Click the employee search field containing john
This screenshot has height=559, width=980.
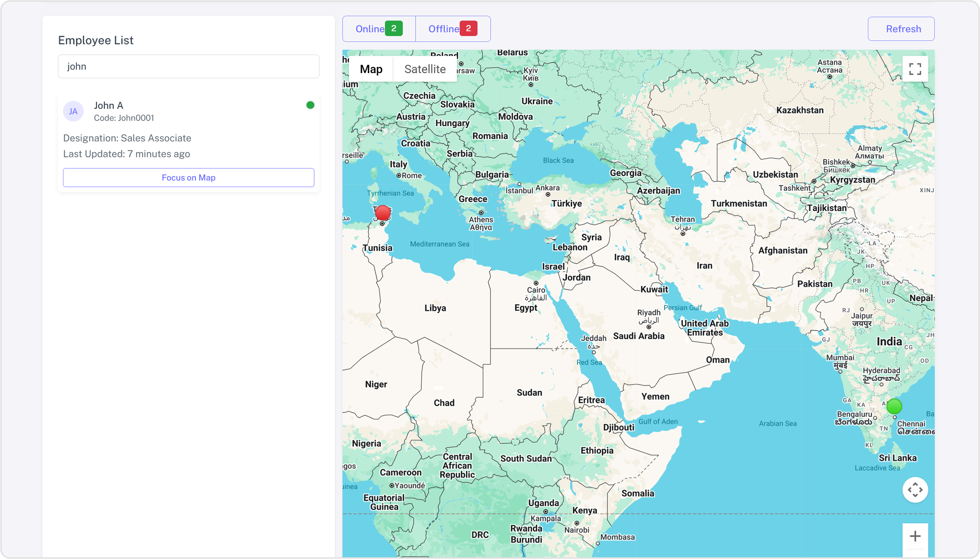click(188, 67)
